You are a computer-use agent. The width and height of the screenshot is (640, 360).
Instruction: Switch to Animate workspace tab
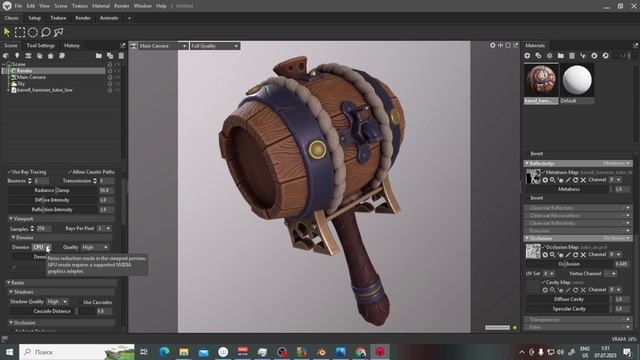click(x=109, y=18)
